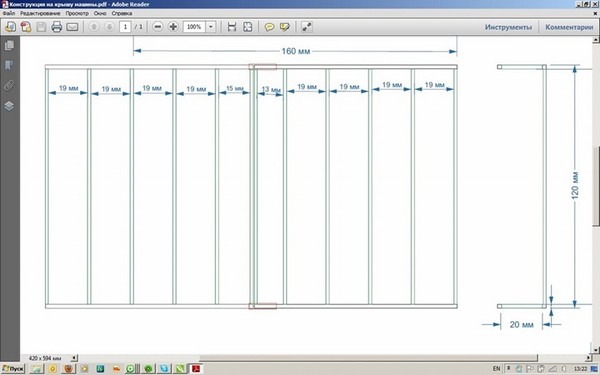This screenshot has width=600, height=375.
Task: Open the Файл menu
Action: point(9,13)
